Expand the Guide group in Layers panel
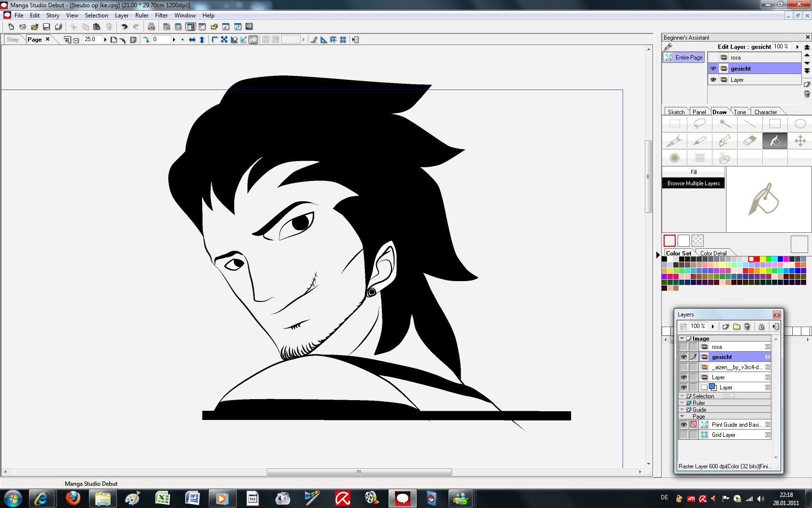812x508 pixels. 682,409
